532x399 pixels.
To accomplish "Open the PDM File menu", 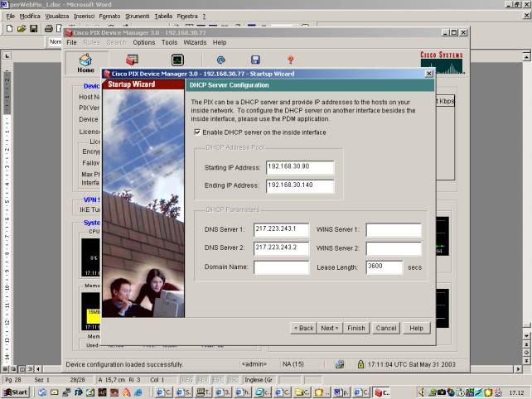I will [x=71, y=42].
